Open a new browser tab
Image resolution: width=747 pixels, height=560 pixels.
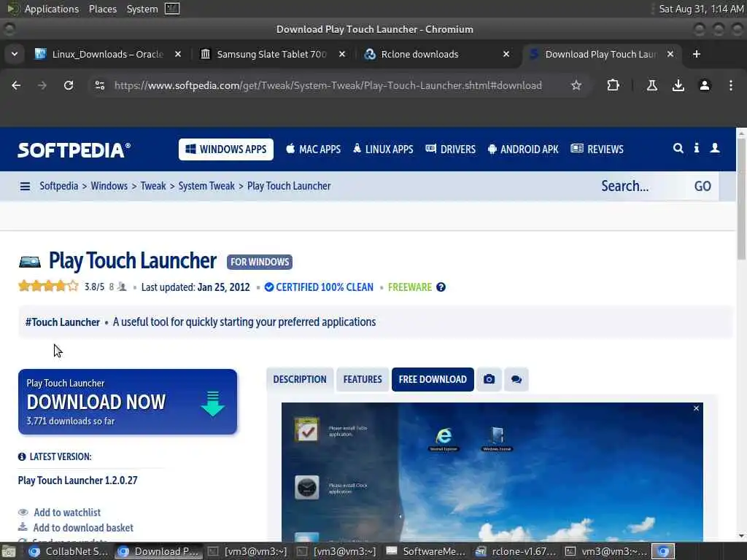click(x=697, y=54)
